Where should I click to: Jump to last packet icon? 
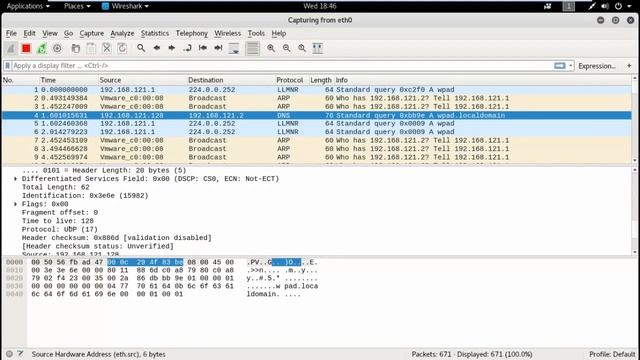[218, 48]
